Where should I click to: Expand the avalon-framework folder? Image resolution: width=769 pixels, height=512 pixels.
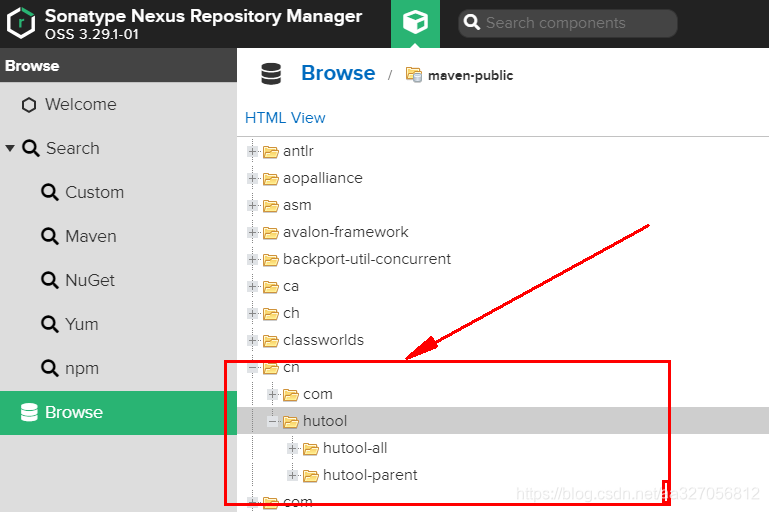[x=253, y=232]
